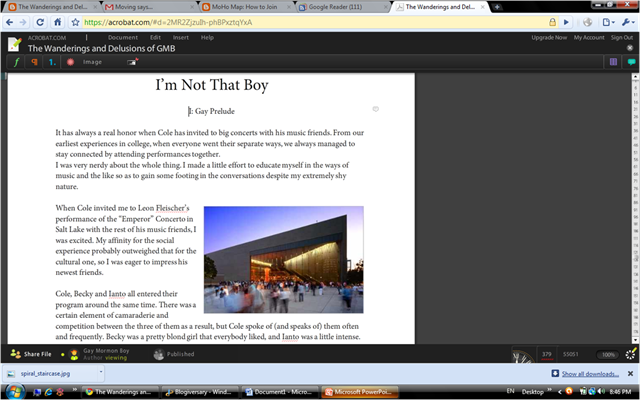Open the Help menu
Image resolution: width=640 pixels, height=400 pixels.
(x=207, y=37)
